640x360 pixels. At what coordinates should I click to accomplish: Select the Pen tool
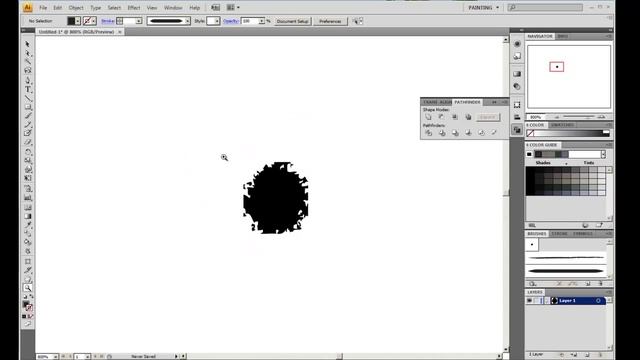point(27,80)
